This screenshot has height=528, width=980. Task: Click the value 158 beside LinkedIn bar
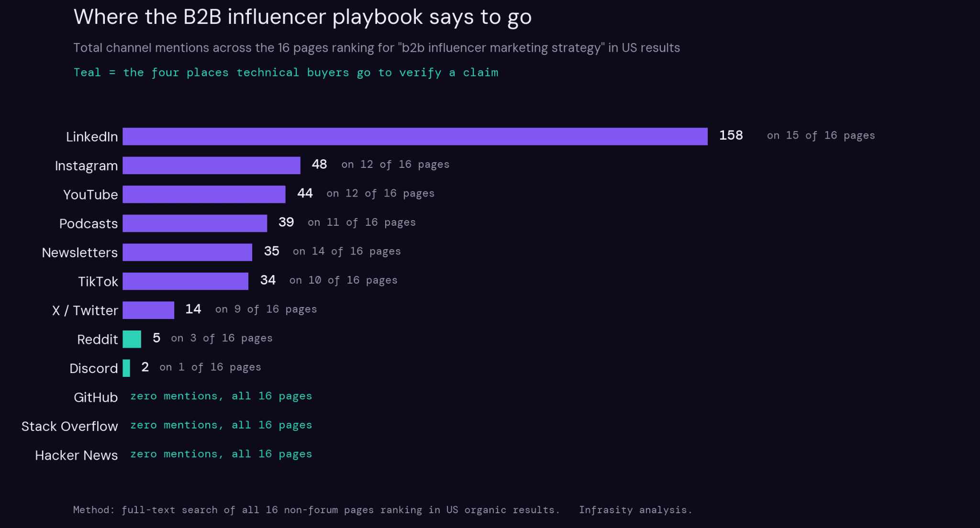pos(731,135)
